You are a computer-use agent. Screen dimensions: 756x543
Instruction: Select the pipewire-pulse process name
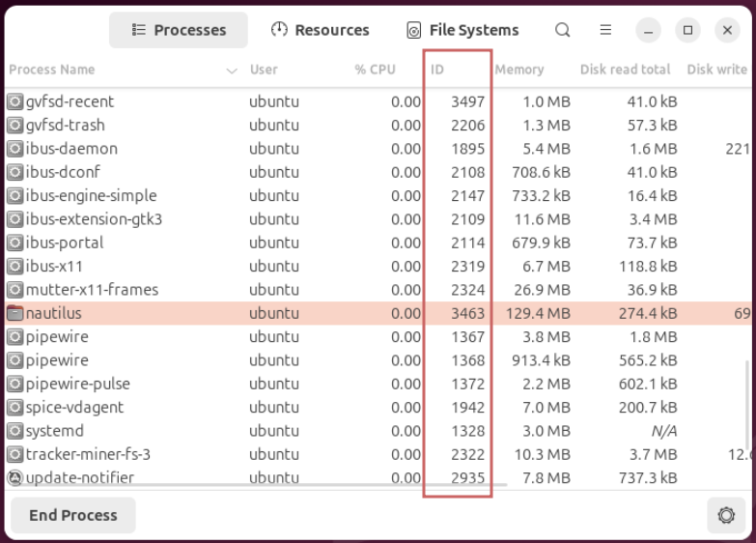(77, 384)
